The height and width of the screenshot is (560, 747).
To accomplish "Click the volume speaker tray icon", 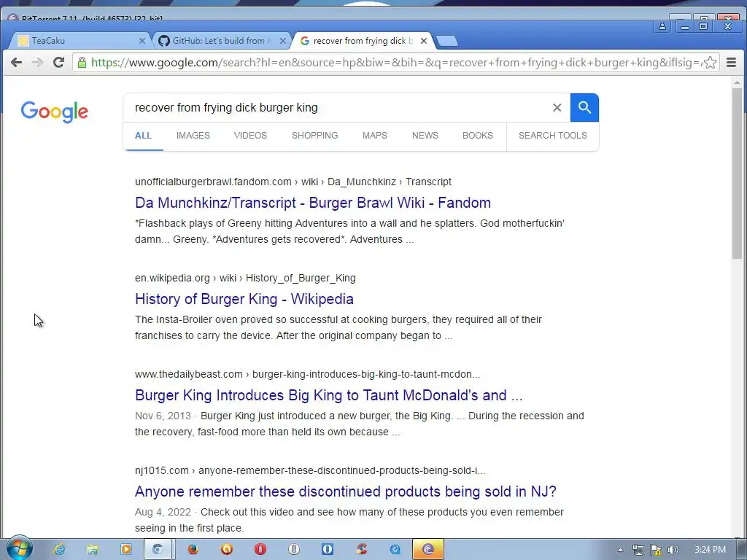I will (673, 551).
